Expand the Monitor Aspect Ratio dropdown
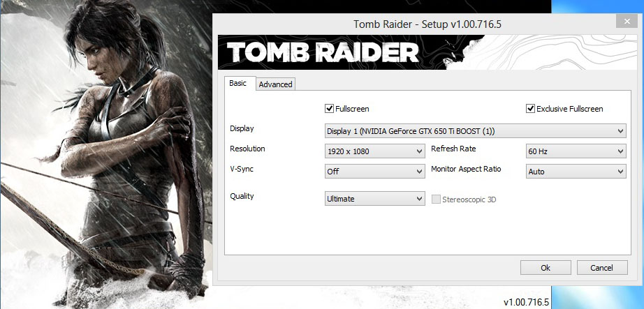Screen dimensions: 644x309 tap(576, 172)
